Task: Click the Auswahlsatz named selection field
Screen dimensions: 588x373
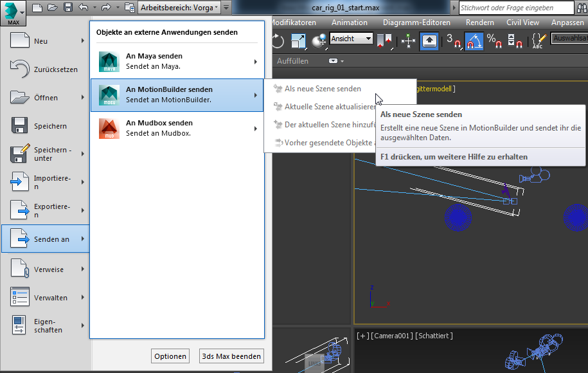Action: [569, 39]
